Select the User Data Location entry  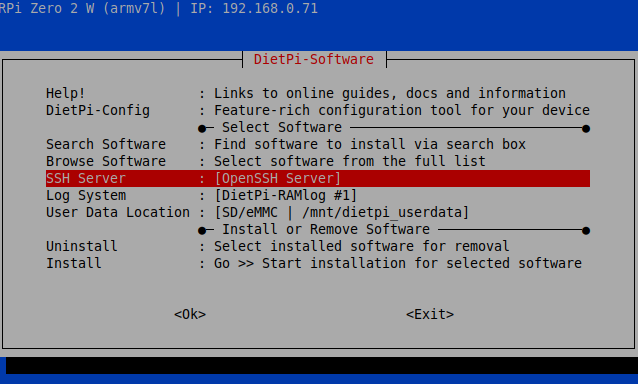(x=318, y=213)
